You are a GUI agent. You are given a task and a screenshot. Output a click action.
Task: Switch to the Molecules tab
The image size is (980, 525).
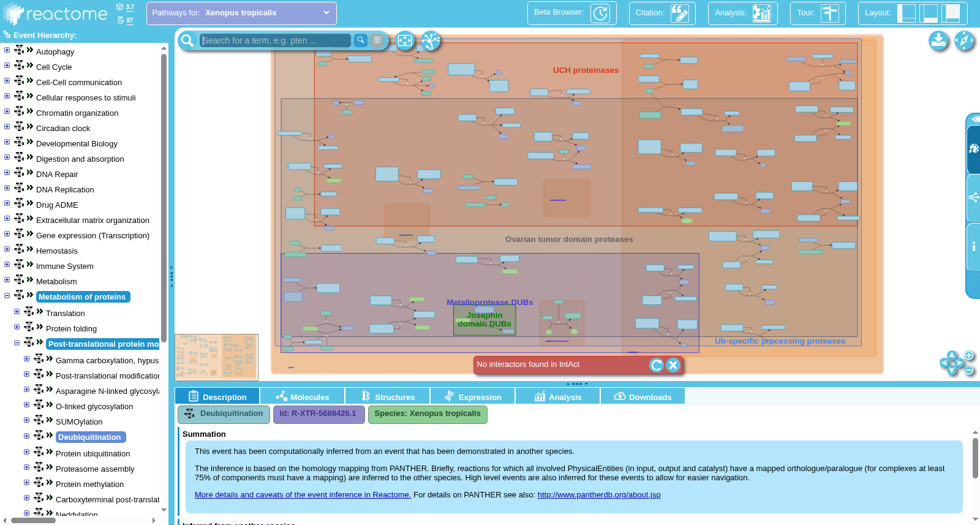(302, 396)
